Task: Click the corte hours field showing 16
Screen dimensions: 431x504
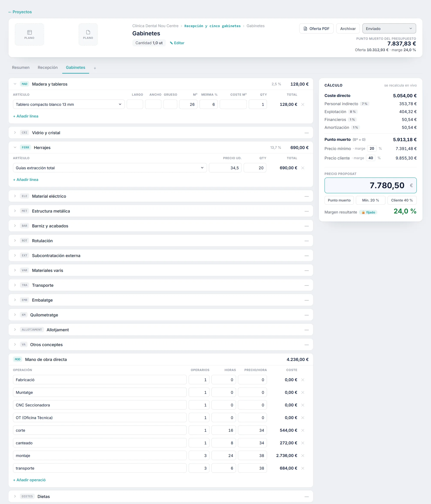Action: tap(224, 430)
